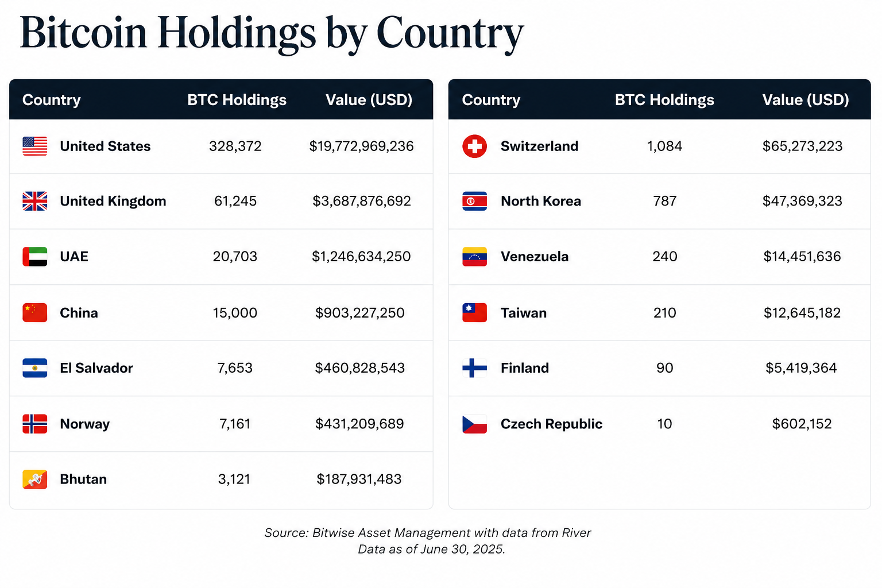Click the United States flag icon

click(x=35, y=146)
